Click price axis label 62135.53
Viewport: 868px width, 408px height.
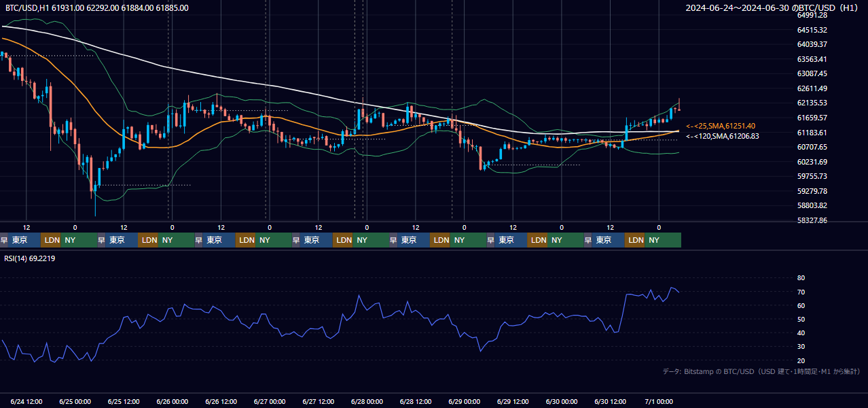pos(812,103)
